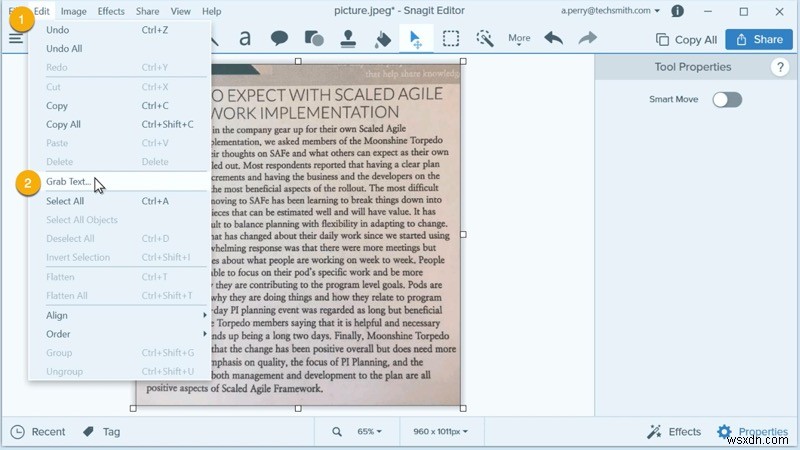Choose Grab Text from the Edit menu
This screenshot has width=800, height=450.
click(x=120, y=182)
